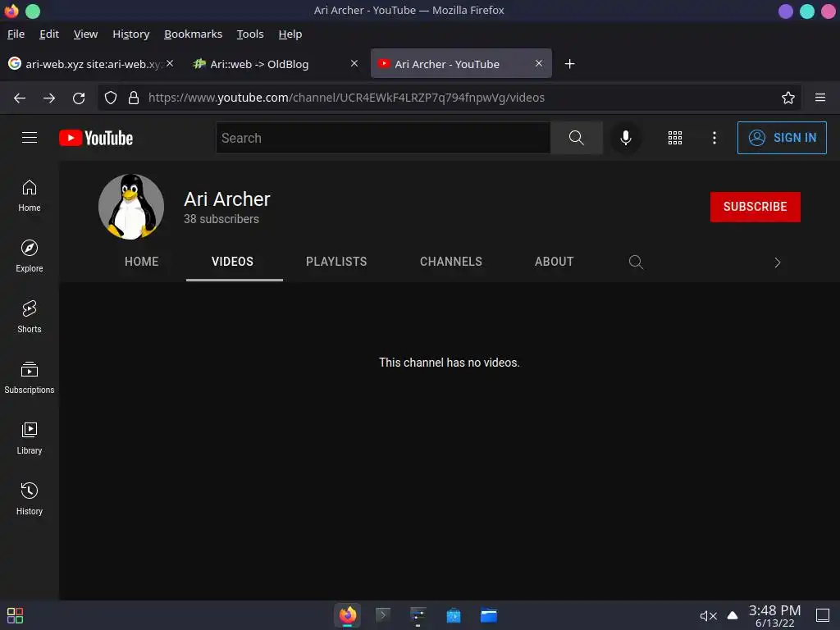Open the Discover store taskbar icon
The height and width of the screenshot is (630, 840).
point(454,615)
